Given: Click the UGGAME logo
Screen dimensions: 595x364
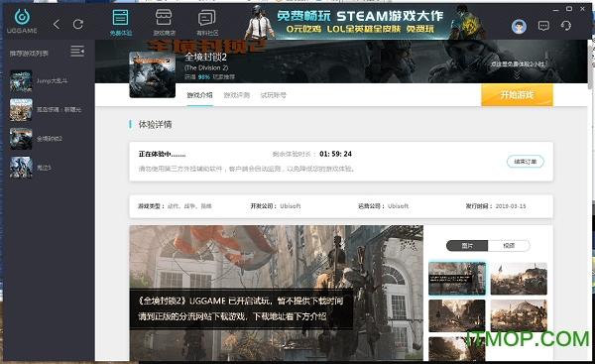Looking at the screenshot, I should click(22, 21).
